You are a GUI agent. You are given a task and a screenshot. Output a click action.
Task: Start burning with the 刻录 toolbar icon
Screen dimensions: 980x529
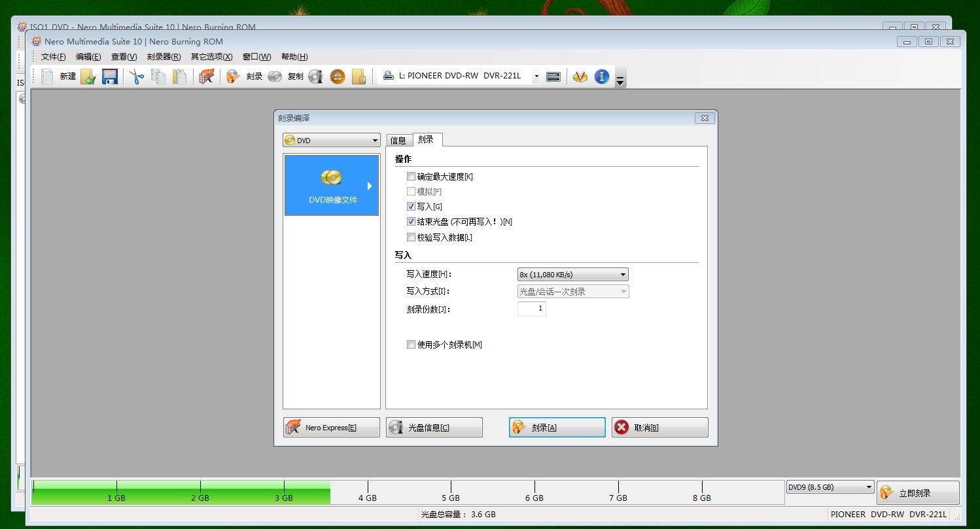tap(232, 77)
